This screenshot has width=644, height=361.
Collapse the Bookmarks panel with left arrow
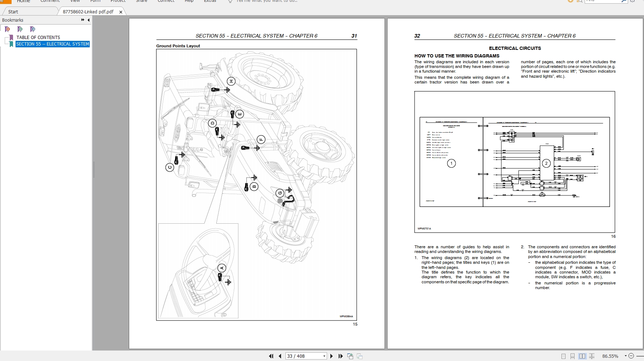[89, 20]
